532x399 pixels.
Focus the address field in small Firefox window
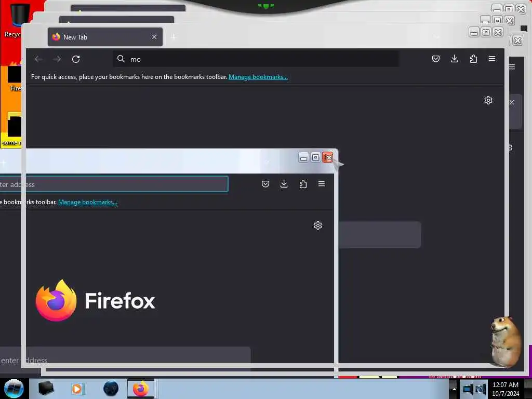coord(114,184)
